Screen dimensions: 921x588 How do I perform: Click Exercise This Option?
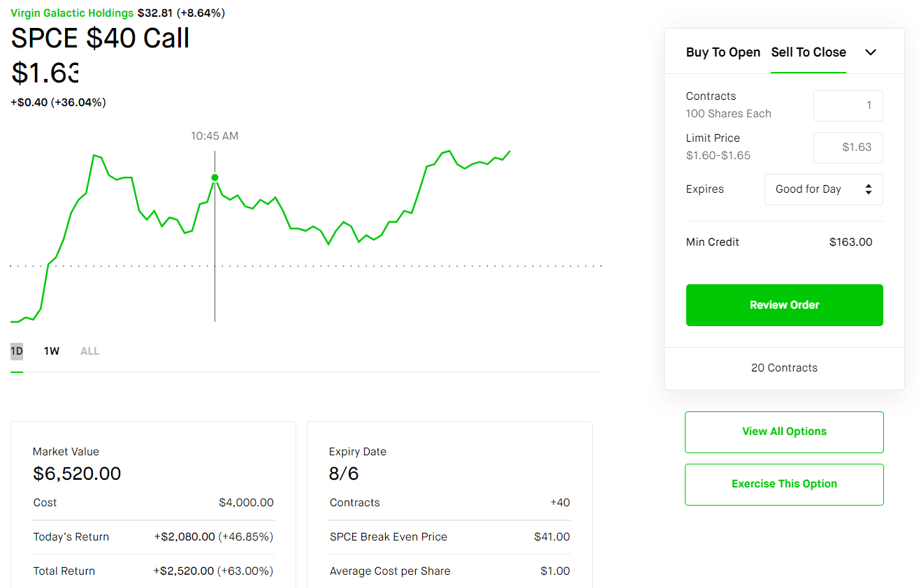[784, 484]
